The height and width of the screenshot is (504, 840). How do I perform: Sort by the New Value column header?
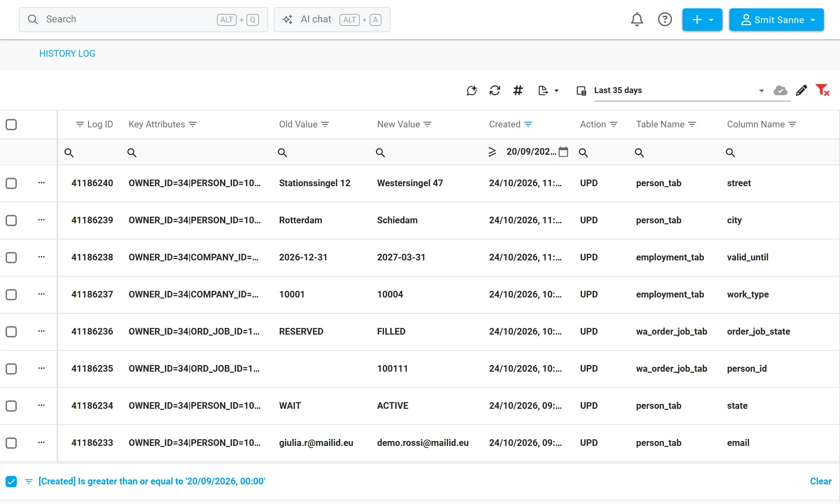(398, 124)
